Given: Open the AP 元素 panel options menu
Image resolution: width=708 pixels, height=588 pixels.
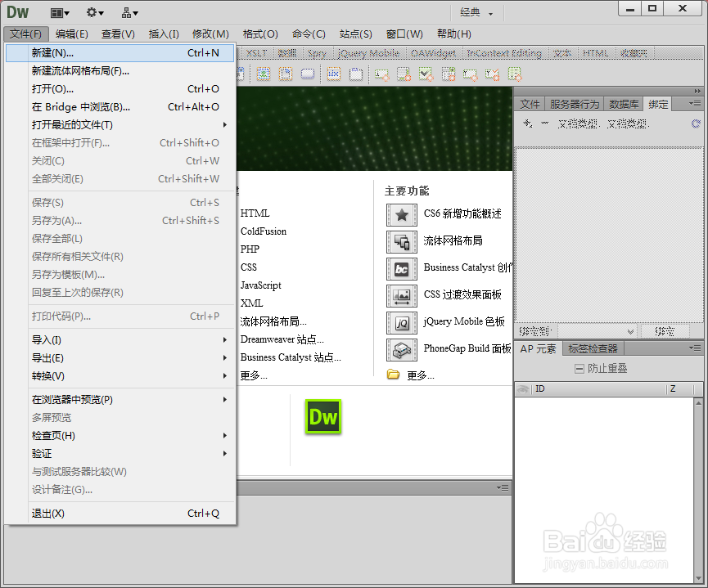Looking at the screenshot, I should 696,348.
